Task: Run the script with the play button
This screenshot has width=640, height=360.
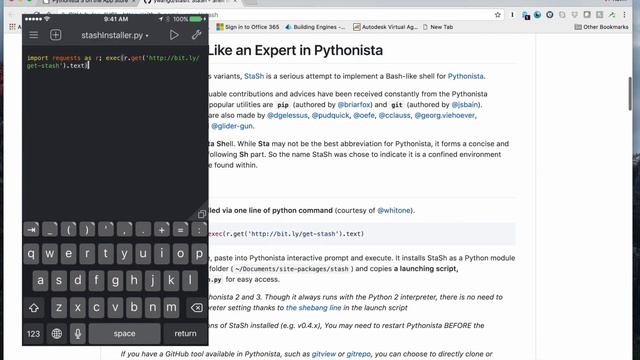Action: 174,35
